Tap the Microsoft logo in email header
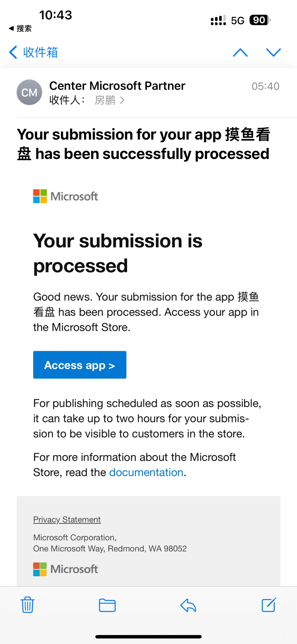This screenshot has width=297, height=644. click(x=66, y=196)
